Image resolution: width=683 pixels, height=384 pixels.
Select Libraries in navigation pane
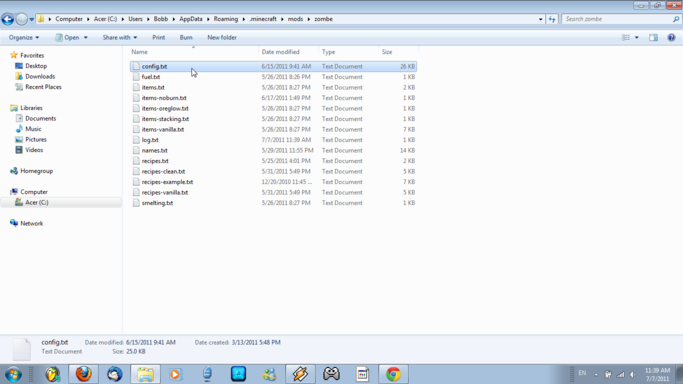tap(26, 108)
